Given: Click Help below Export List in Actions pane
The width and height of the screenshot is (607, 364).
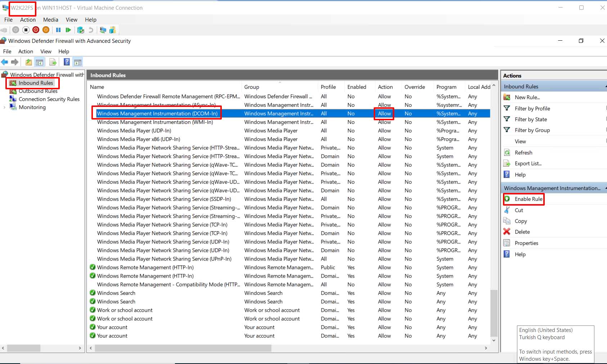Looking at the screenshot, I should click(520, 175).
